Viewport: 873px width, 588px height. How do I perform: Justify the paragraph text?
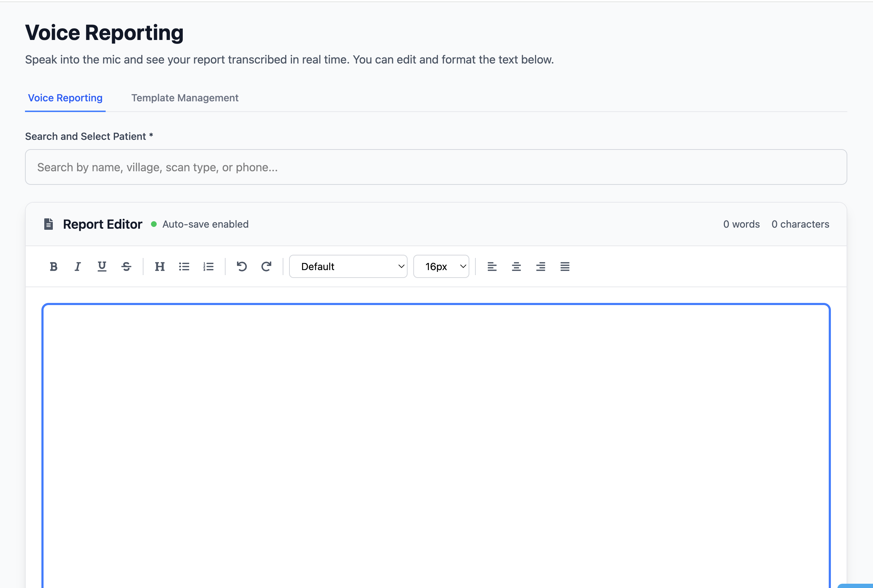tap(565, 266)
